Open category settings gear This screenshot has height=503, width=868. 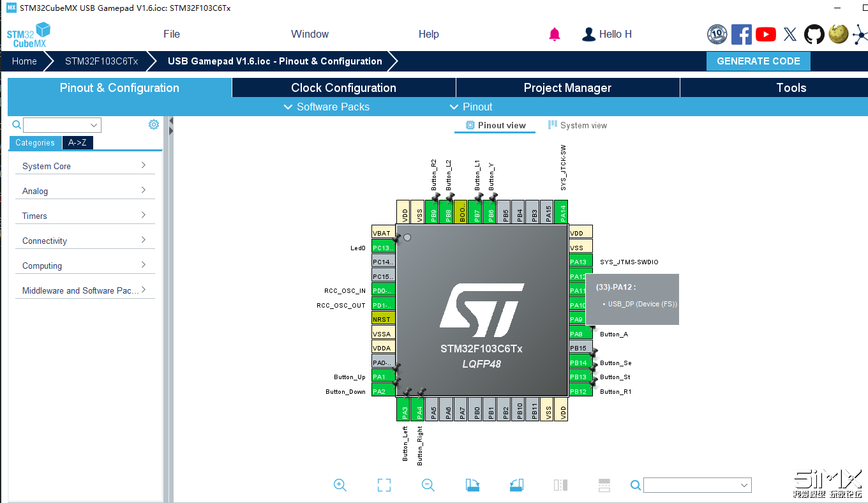[x=154, y=124]
